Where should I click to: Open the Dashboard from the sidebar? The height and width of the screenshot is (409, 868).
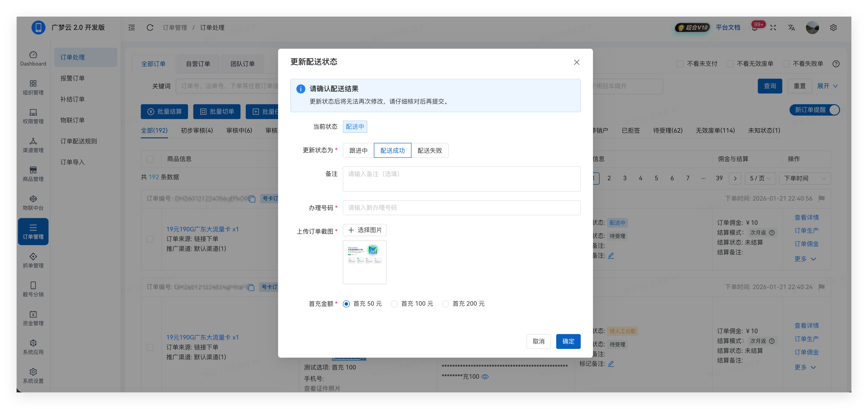click(x=33, y=58)
